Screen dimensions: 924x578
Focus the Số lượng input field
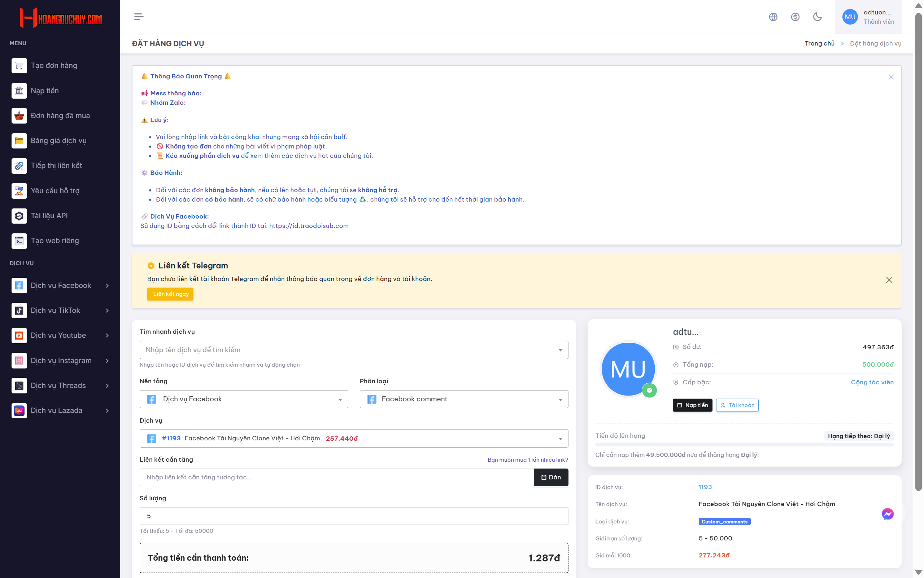[x=354, y=516]
